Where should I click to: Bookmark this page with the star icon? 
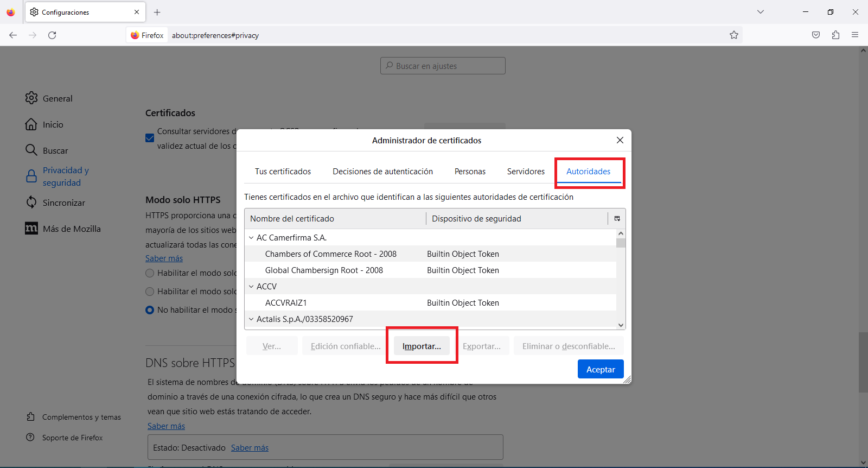click(x=734, y=35)
